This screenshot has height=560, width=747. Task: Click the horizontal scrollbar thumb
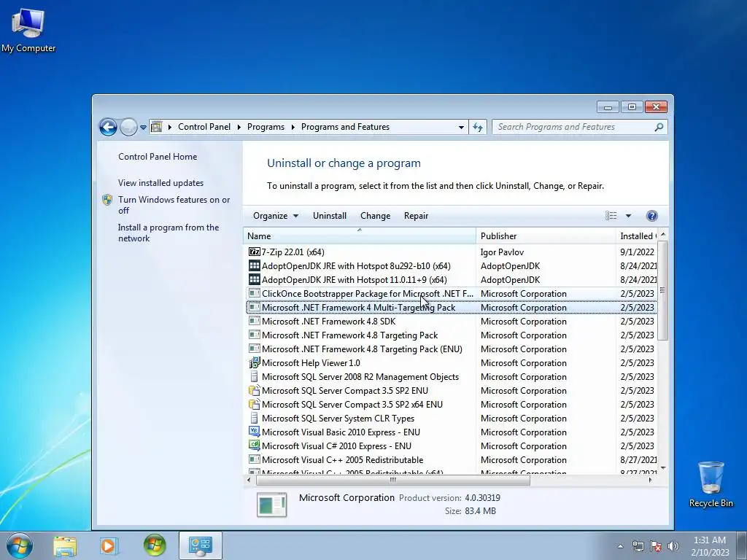point(393,480)
